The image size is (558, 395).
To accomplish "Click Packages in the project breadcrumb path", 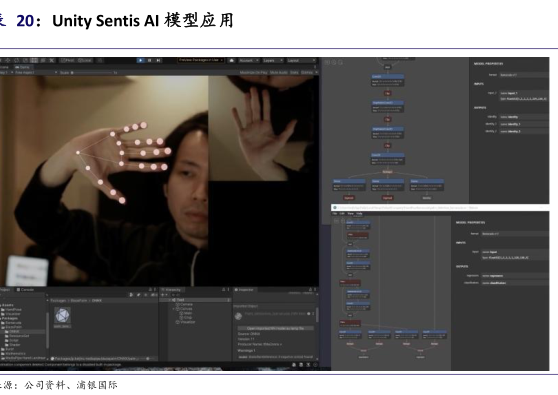I will [x=58, y=301].
